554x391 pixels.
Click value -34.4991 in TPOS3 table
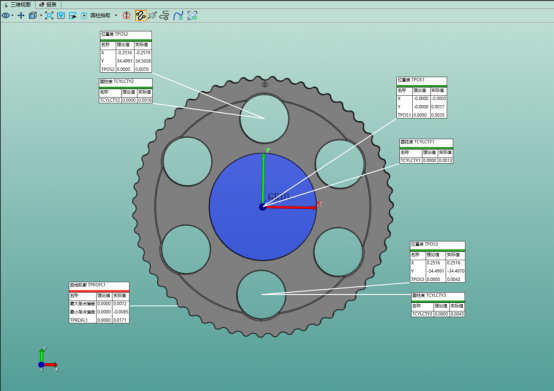point(435,271)
